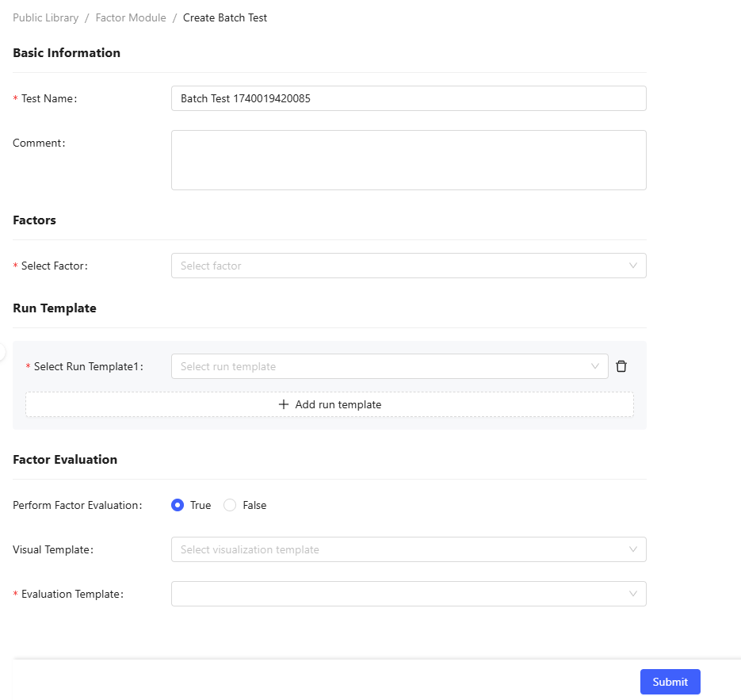Screen dimensions: 741x700
Task: Click the Select Factor chevron arrow
Action: click(x=632, y=266)
